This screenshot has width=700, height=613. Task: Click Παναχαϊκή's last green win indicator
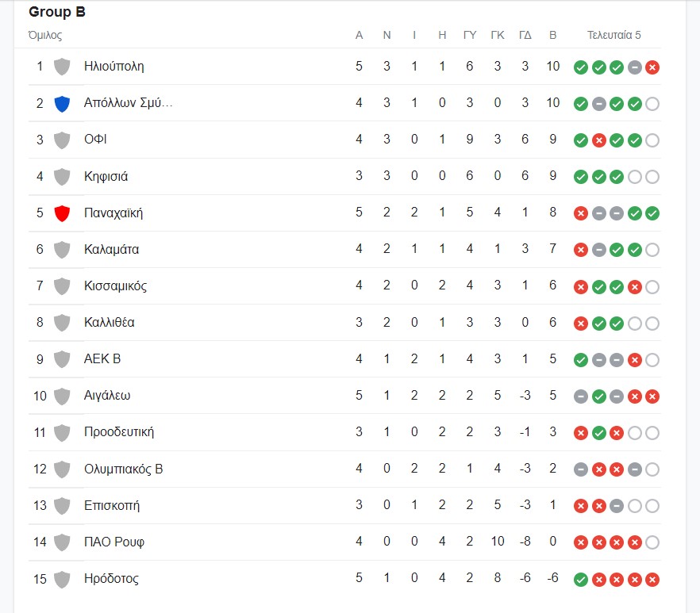tap(652, 213)
